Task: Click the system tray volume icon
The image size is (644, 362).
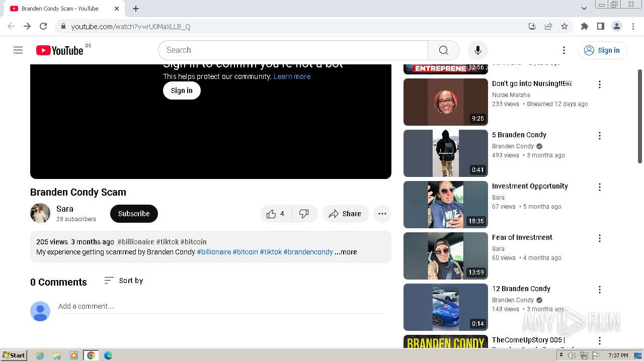Action: pyautogui.click(x=572, y=355)
